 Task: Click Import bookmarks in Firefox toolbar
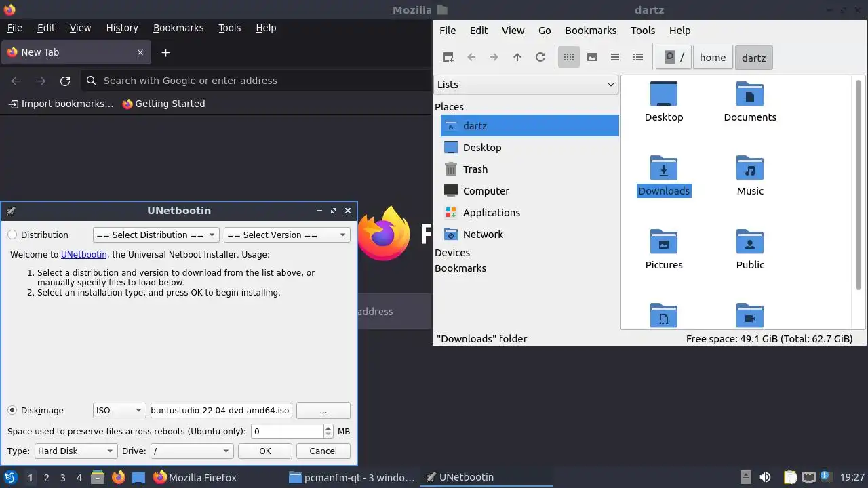(x=61, y=104)
